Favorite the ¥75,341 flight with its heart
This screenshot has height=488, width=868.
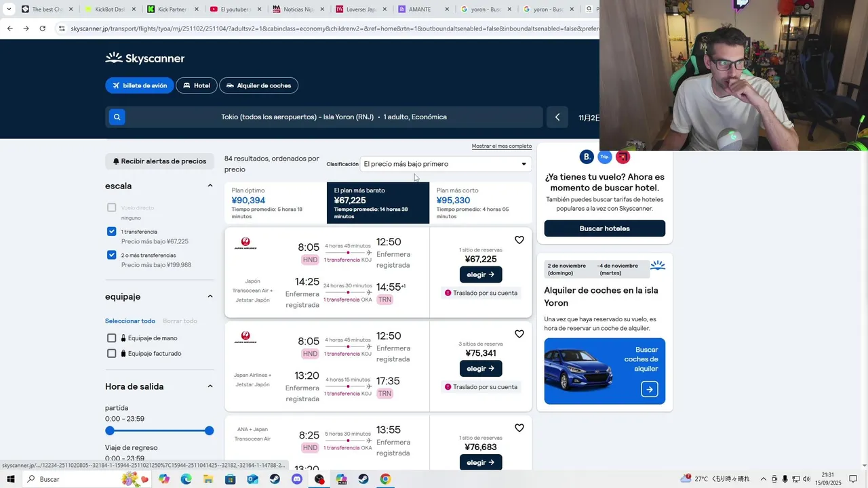click(x=519, y=334)
